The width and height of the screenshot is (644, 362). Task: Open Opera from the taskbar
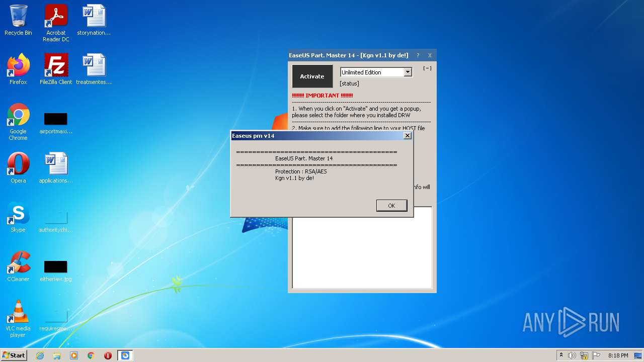coord(108,355)
